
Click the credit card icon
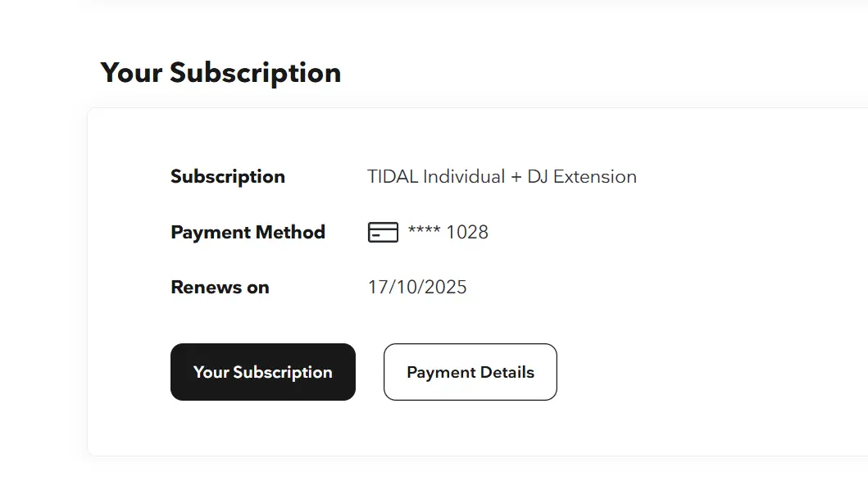pyautogui.click(x=383, y=232)
